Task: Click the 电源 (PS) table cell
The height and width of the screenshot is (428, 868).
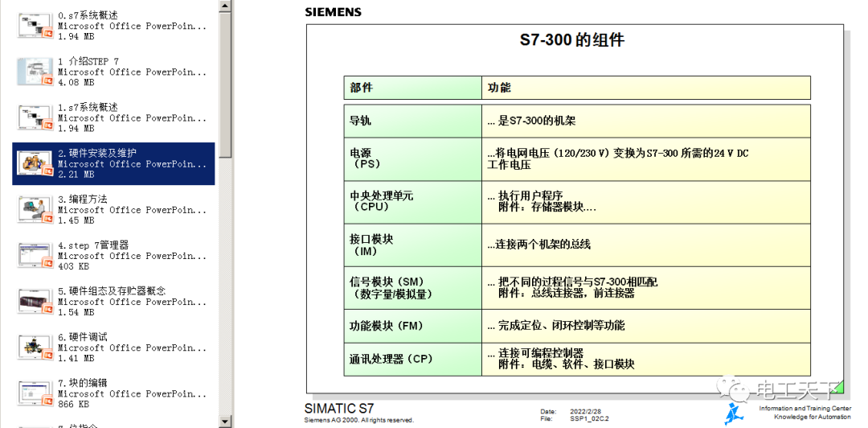Action: click(x=412, y=159)
